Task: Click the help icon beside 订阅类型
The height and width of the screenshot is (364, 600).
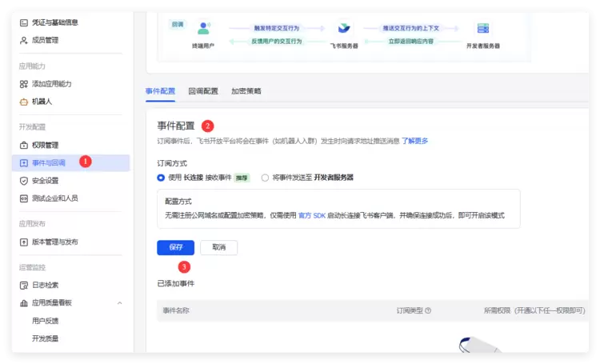Action: click(428, 310)
